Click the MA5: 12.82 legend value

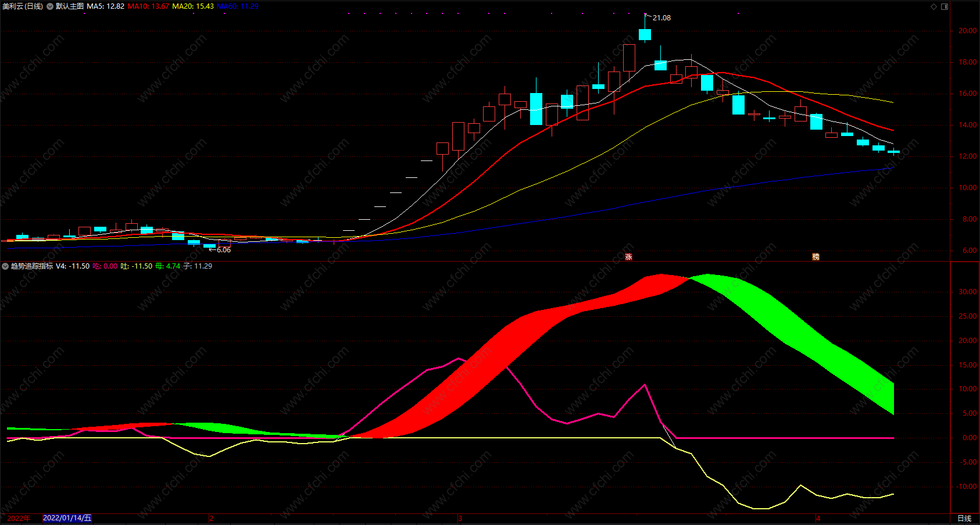tap(106, 6)
